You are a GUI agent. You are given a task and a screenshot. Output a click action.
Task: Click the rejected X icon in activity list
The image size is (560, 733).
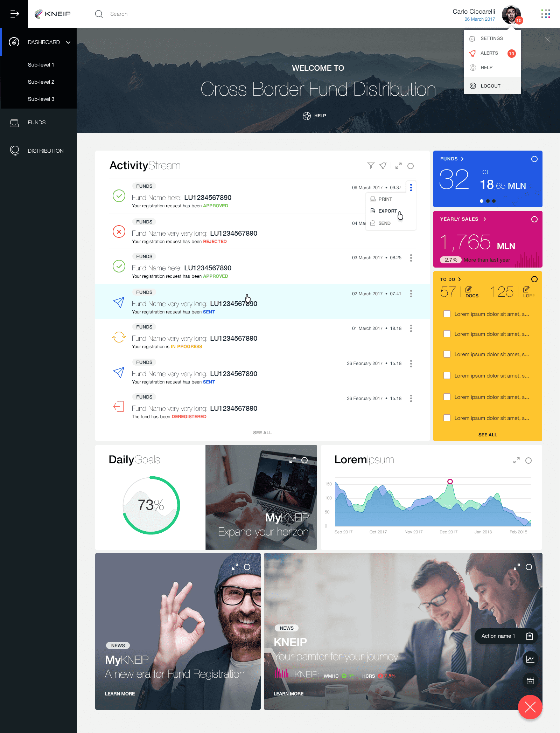coord(119,231)
